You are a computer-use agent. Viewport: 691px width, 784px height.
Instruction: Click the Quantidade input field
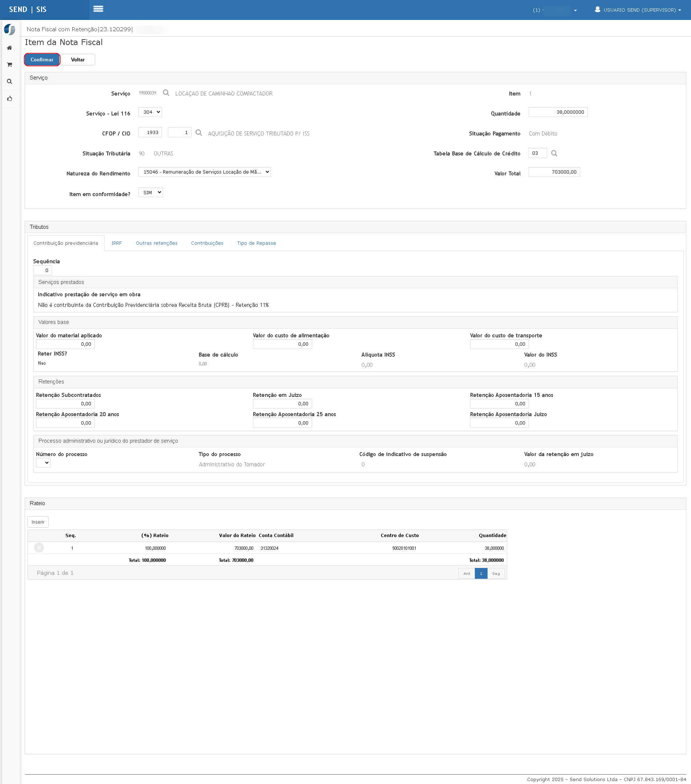click(557, 112)
